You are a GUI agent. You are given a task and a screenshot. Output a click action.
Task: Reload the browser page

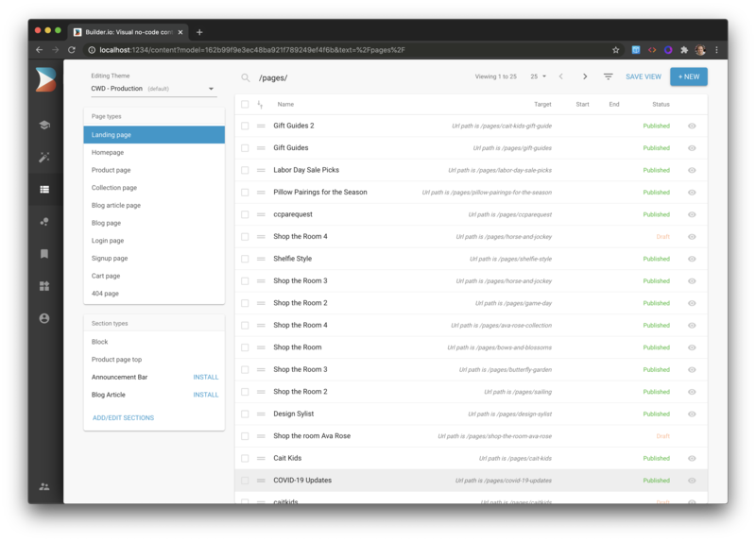[x=72, y=50]
